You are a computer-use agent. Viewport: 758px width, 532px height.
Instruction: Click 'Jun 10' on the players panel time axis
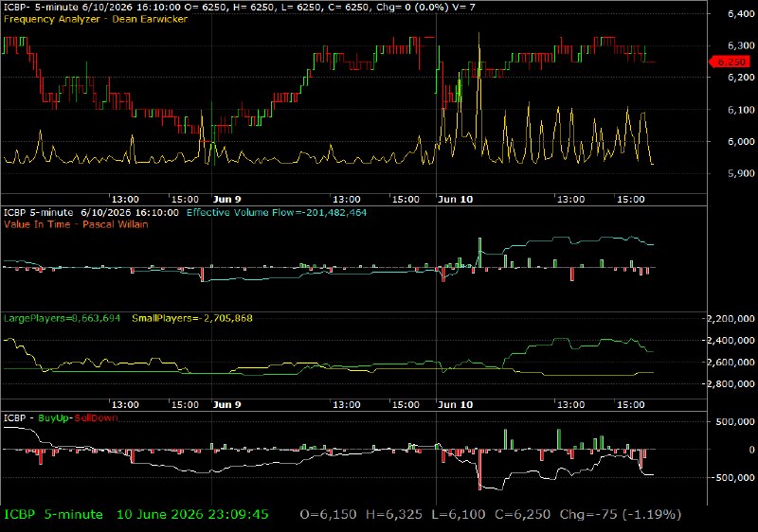click(x=456, y=404)
